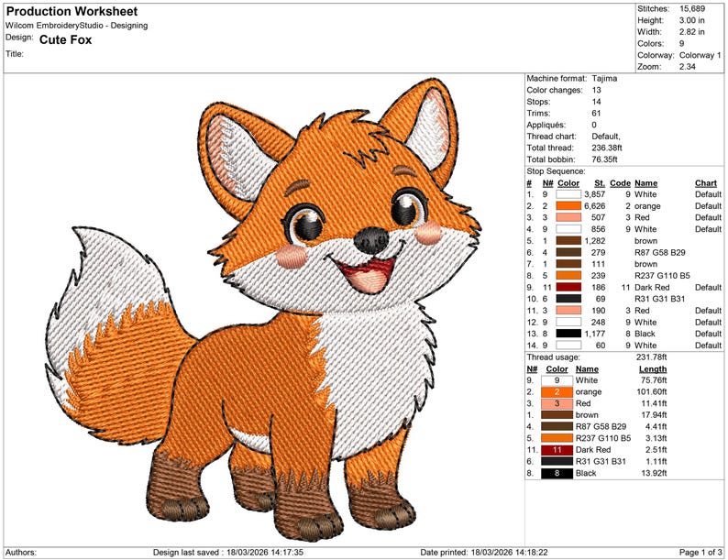
Task: Click the Thread usage: heading
Action: (553, 357)
